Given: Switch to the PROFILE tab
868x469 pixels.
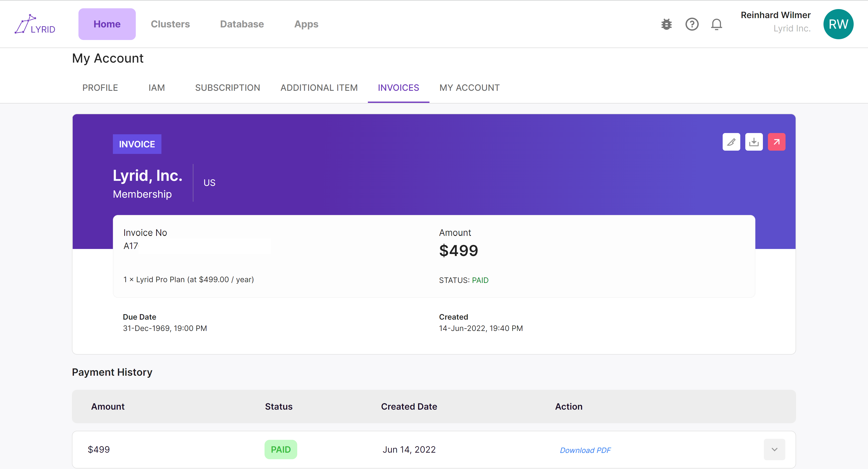Looking at the screenshot, I should [x=100, y=88].
